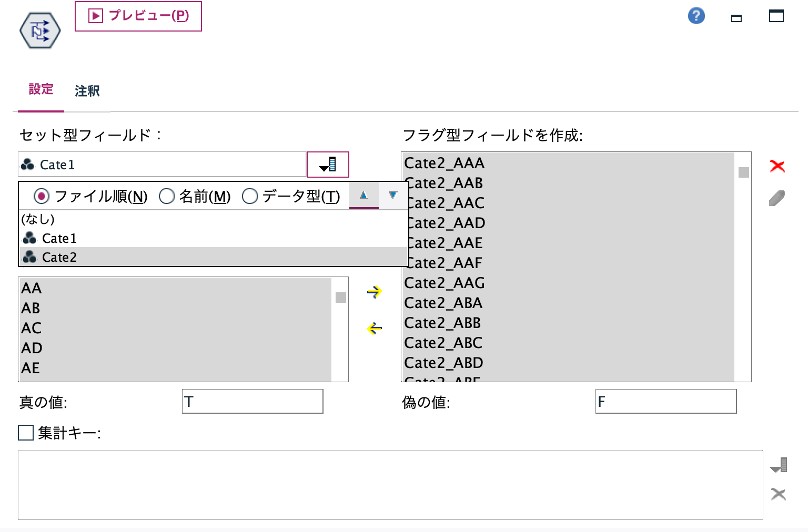Switch to the 注釈 tab
The height and width of the screenshot is (532, 808).
pyautogui.click(x=86, y=90)
